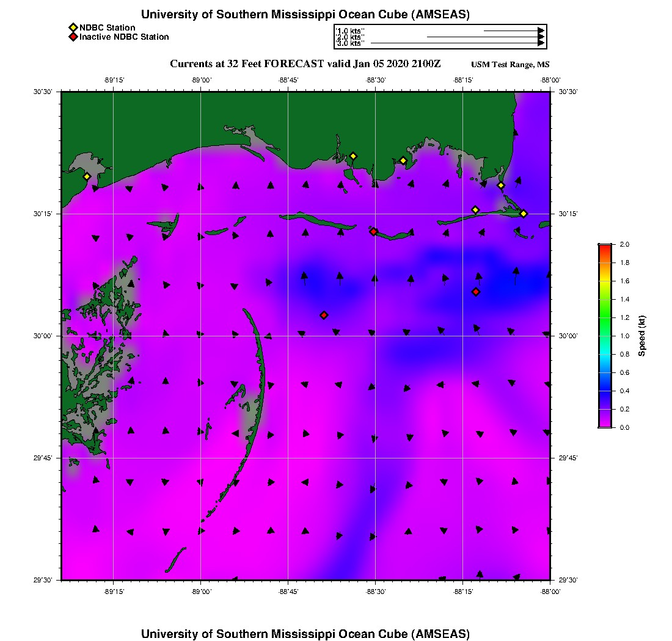
Task: Click the '0.4' value on color bar
Action: (x=624, y=391)
